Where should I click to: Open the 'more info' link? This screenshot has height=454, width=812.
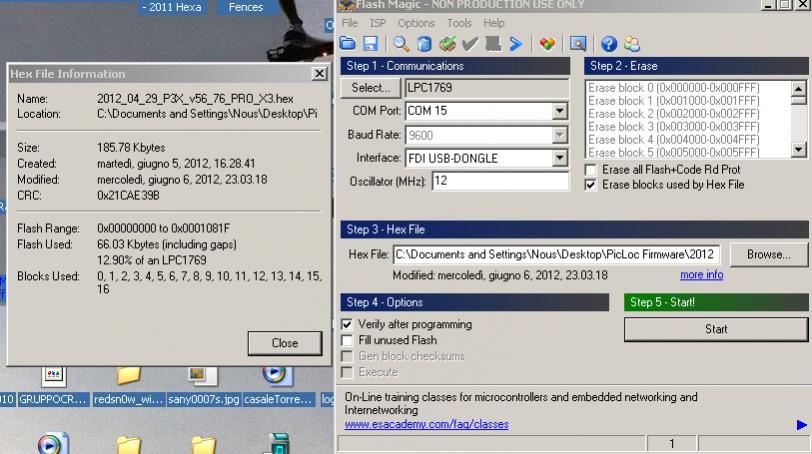[x=701, y=275]
